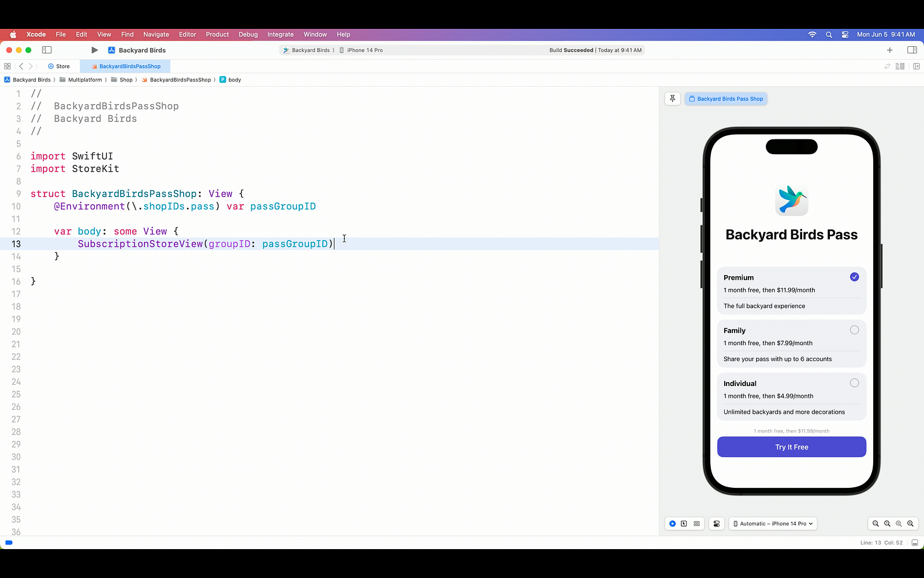The width and height of the screenshot is (924, 578).
Task: Pin the preview with pin icon
Action: pos(673,99)
